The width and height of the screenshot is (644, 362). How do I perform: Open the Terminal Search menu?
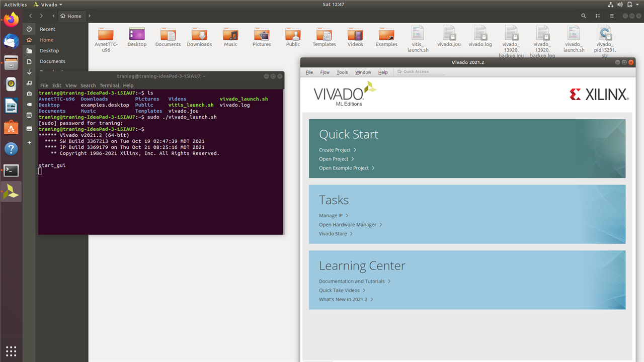click(88, 85)
